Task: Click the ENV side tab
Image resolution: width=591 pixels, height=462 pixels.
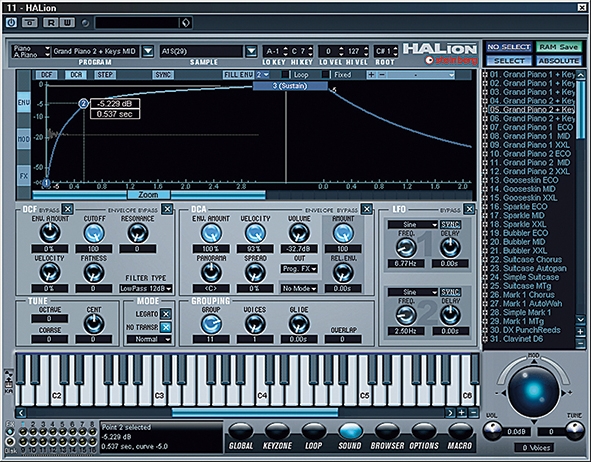Action: coord(24,102)
